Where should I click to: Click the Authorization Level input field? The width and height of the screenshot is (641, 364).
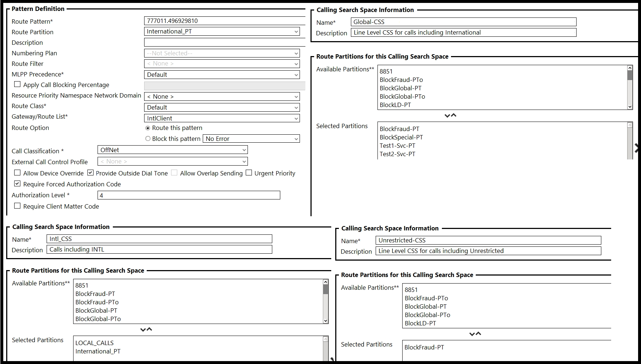tap(189, 195)
